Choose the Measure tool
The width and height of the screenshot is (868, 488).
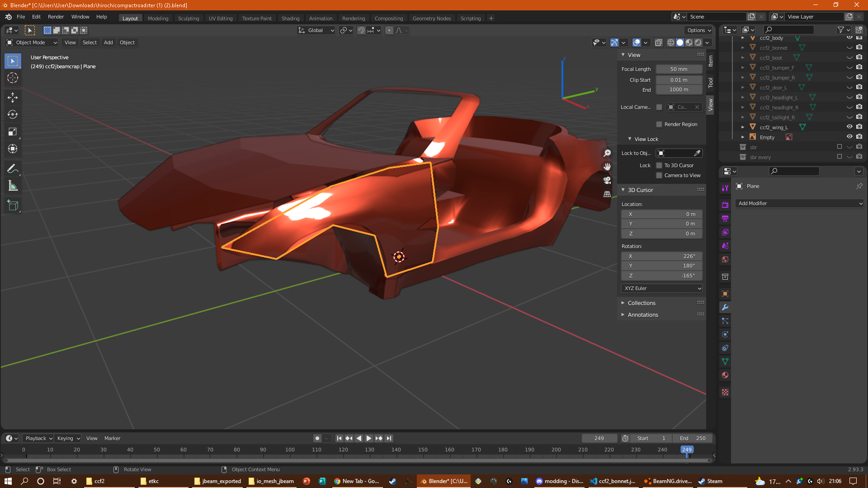[13, 186]
